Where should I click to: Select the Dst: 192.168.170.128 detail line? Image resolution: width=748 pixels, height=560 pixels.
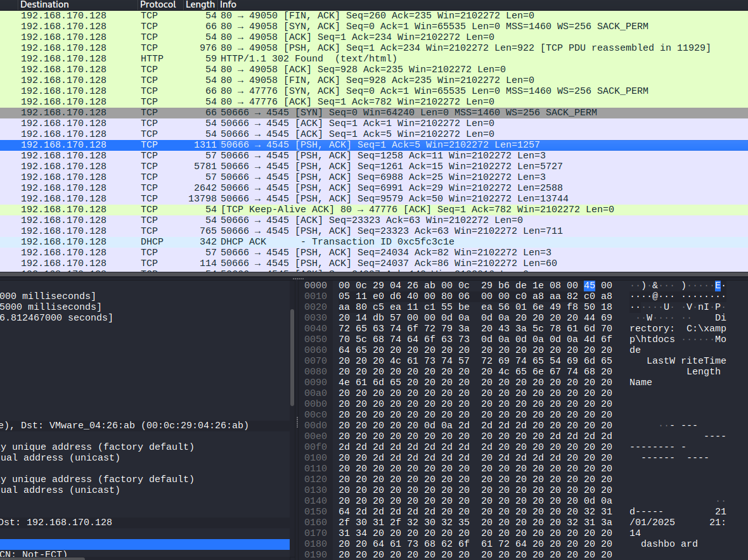click(x=145, y=523)
